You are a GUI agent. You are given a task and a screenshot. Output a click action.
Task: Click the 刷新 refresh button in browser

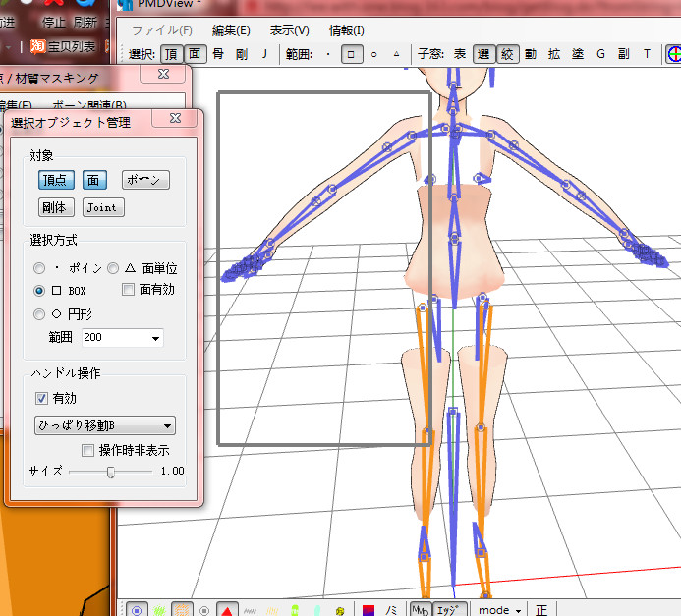point(85,22)
